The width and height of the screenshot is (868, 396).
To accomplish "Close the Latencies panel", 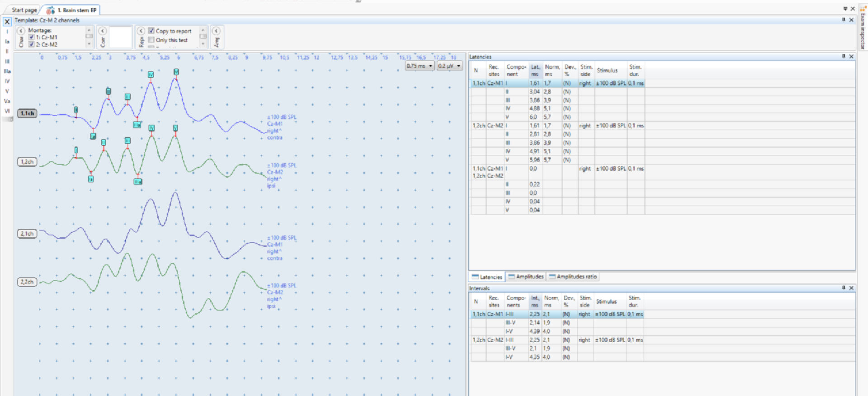I will tap(851, 57).
